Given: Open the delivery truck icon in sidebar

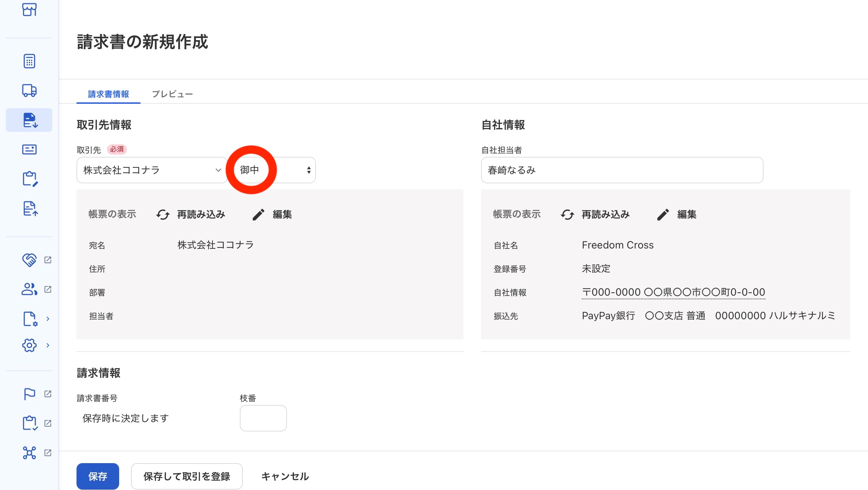Looking at the screenshot, I should [x=29, y=91].
